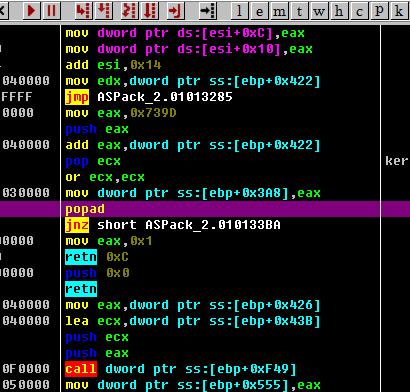Click hex bytes '050000' beside ebp+0x555 line

coord(26,385)
